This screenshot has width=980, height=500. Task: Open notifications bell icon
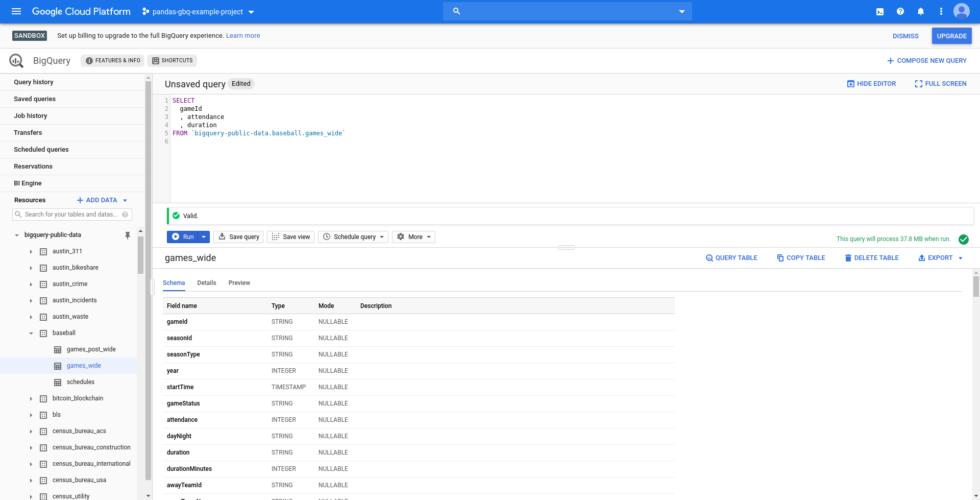[x=921, y=11]
